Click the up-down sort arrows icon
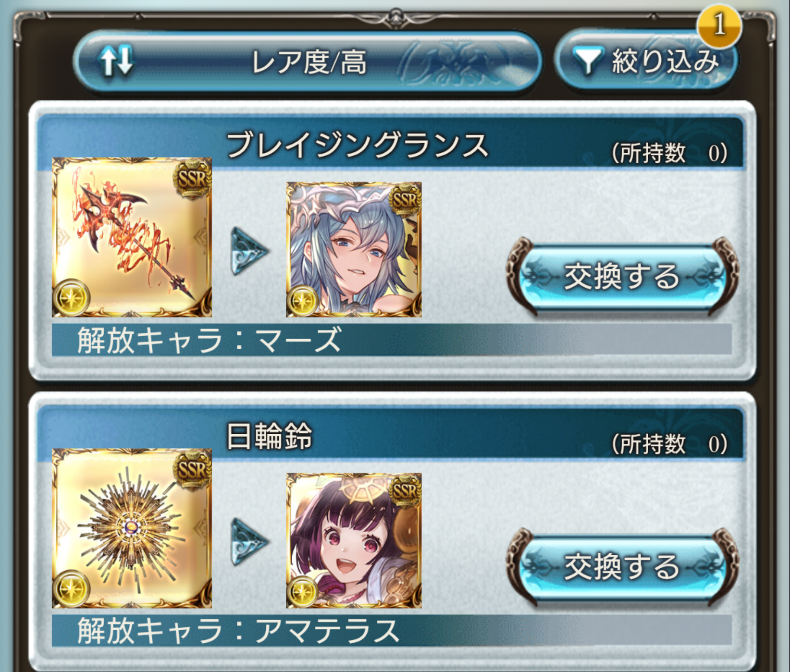 point(115,60)
